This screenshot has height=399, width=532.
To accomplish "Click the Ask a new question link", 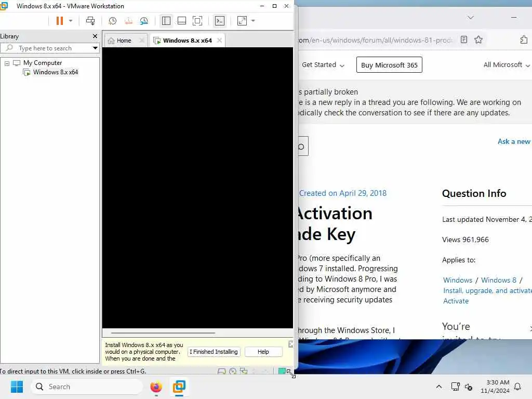I will [514, 141].
